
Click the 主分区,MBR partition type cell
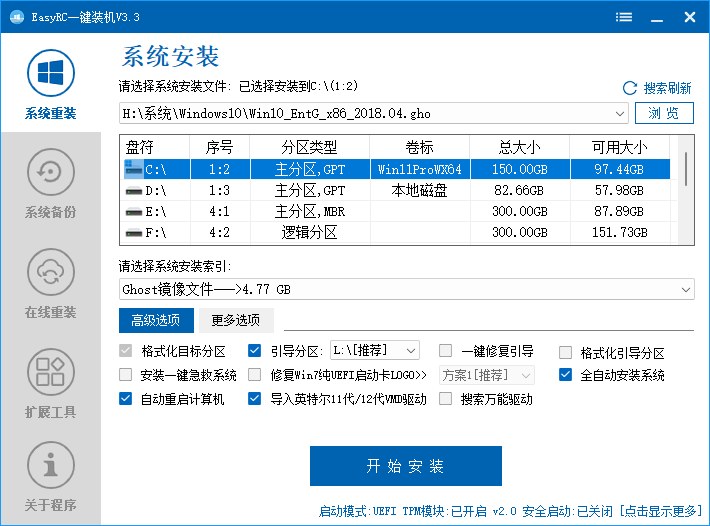coord(310,211)
